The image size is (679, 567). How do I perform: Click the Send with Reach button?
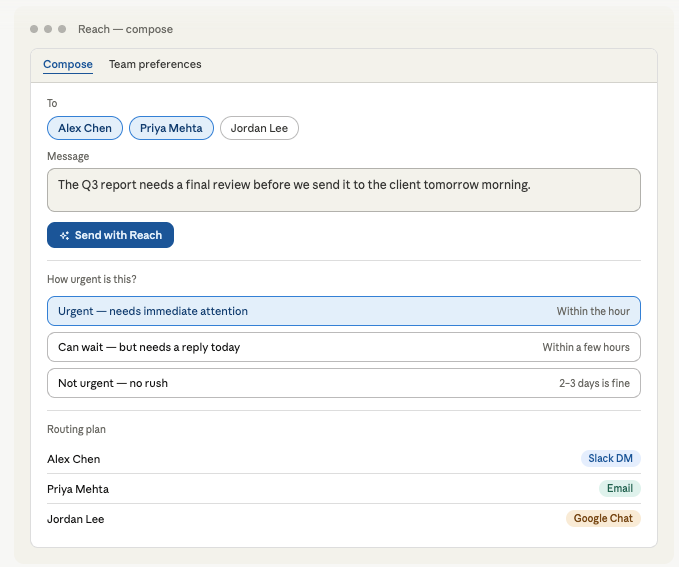pyautogui.click(x=110, y=235)
